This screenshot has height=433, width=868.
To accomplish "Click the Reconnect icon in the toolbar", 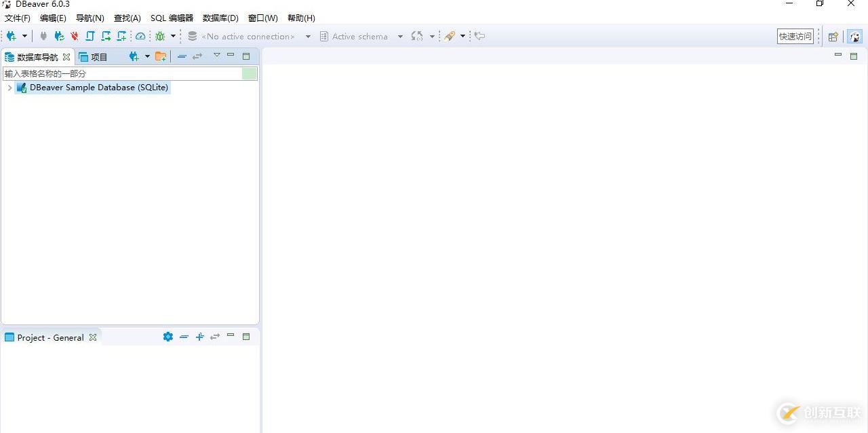I will (59, 36).
